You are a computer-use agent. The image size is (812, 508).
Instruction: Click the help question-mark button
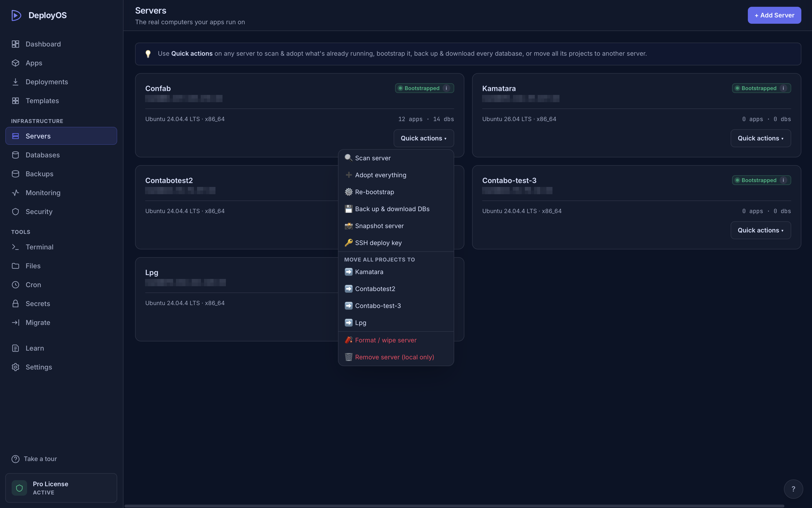pos(793,489)
